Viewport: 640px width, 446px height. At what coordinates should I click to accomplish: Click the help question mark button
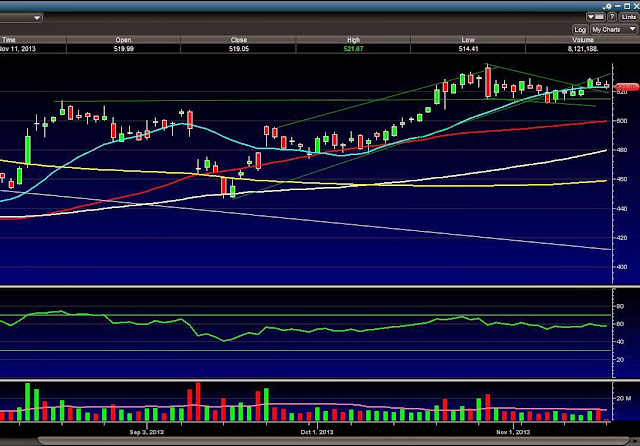point(611,17)
